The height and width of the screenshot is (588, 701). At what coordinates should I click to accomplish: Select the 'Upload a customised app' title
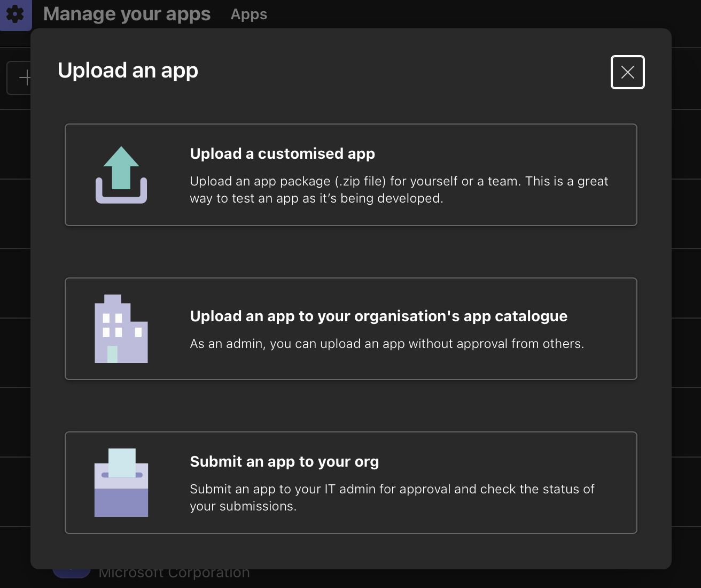click(282, 153)
